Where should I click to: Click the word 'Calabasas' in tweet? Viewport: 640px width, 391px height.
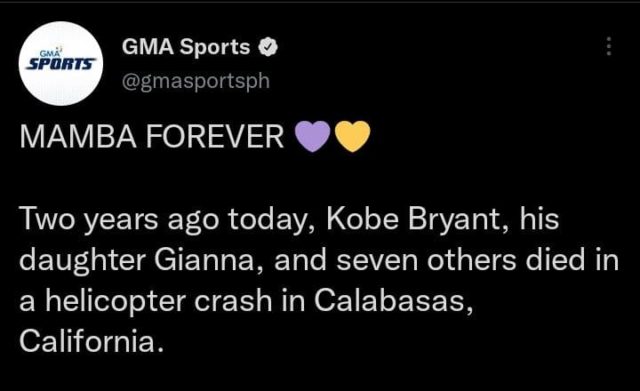pyautogui.click(x=390, y=300)
